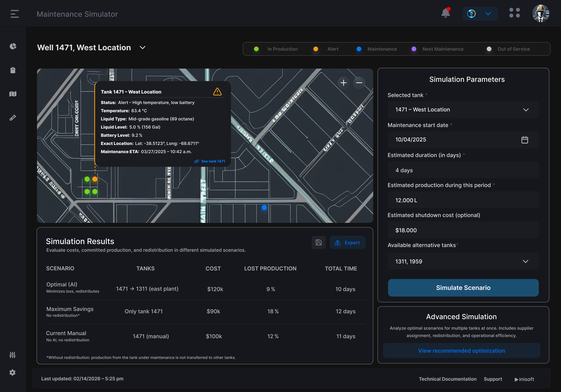The image size is (561, 392).
Task: Open the calendar date picker icon
Action: [x=525, y=140]
